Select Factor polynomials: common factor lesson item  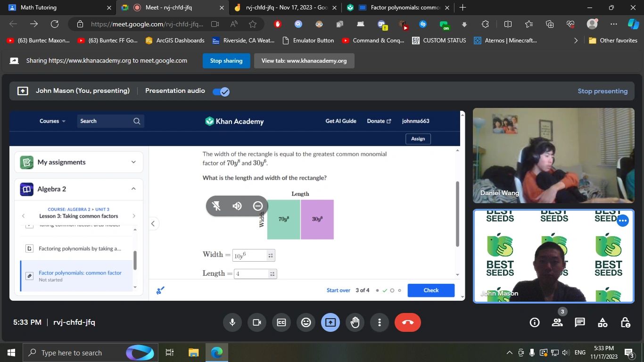click(x=80, y=273)
